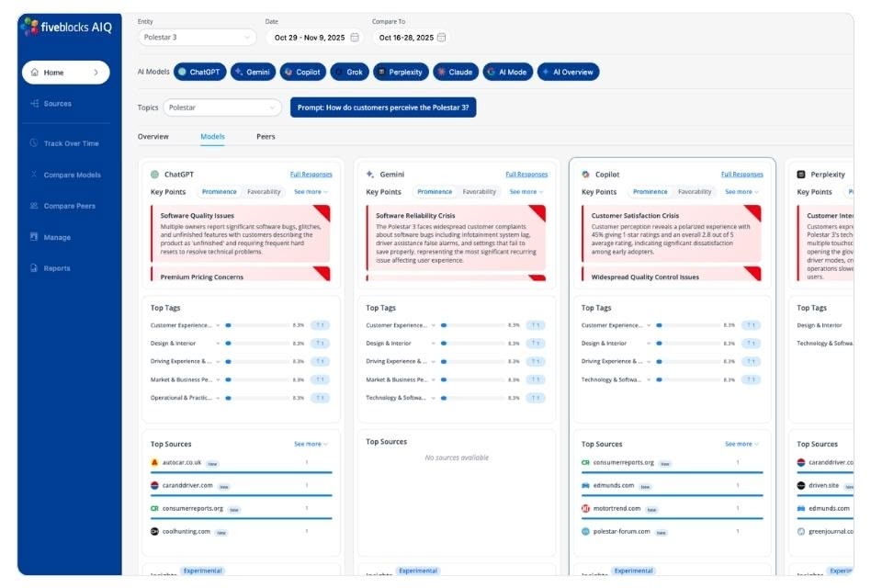Open Full Responses link for Copilot
Viewport: 871px width, 588px height.
click(x=741, y=174)
